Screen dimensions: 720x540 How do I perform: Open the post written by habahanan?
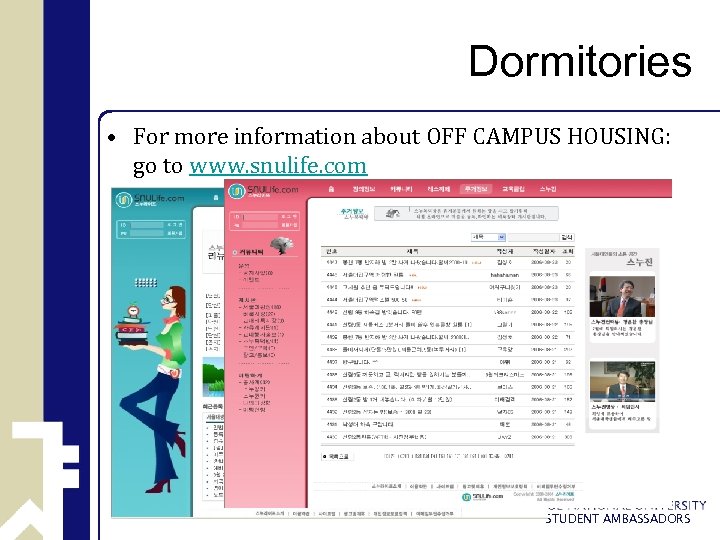pos(448,275)
